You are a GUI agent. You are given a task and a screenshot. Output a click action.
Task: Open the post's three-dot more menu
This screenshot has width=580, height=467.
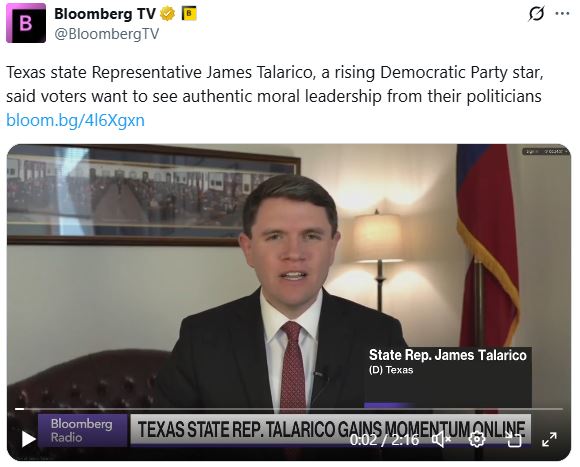562,14
